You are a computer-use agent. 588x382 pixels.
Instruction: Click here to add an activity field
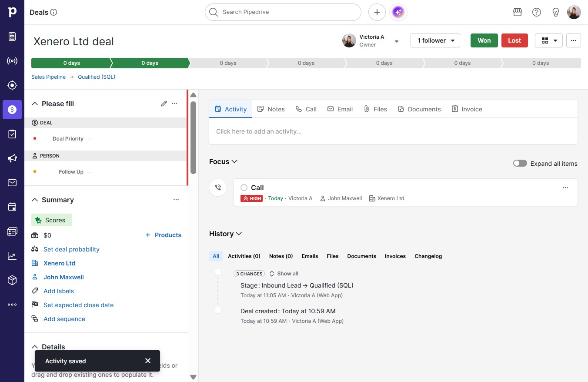tap(393, 131)
